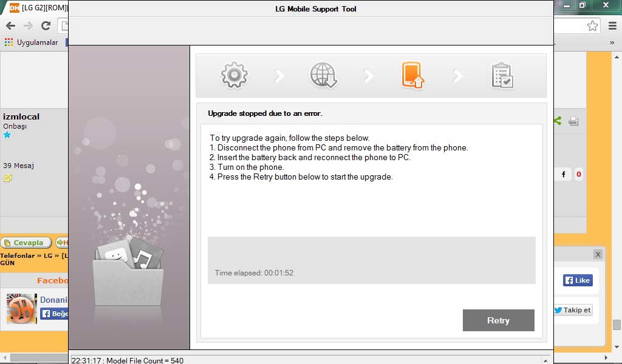Click the Time elapsed progress area
This screenshot has width=622, height=364.
[x=371, y=260]
